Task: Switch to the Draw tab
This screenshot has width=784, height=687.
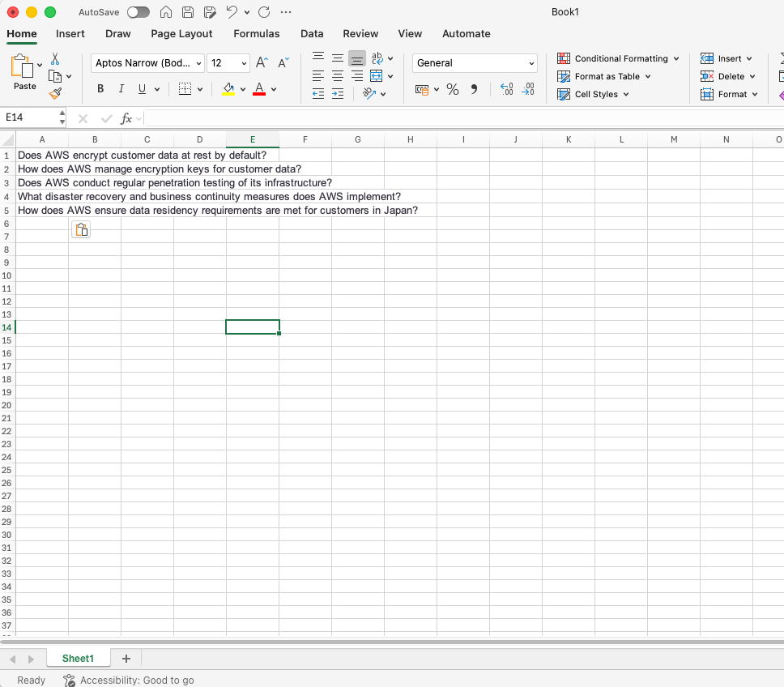Action: coord(118,33)
